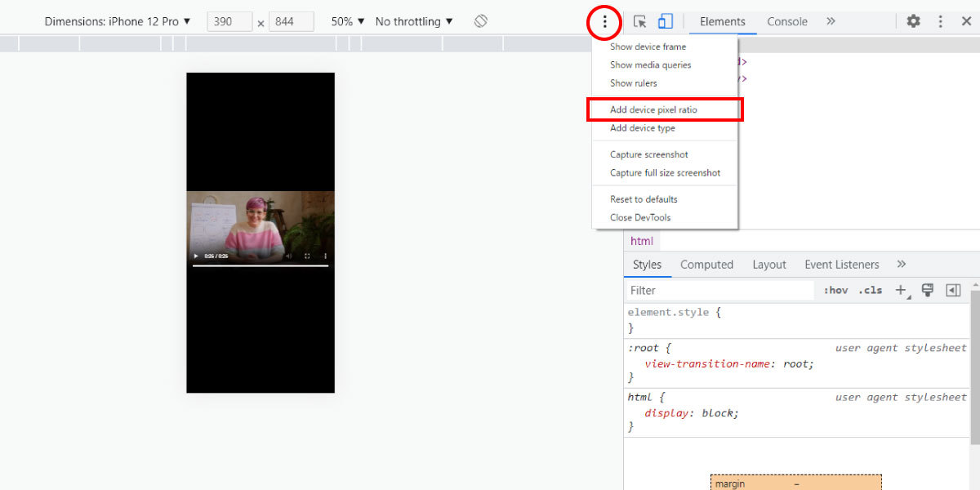Open the No throttling dropdown
Viewport: 980px width, 490px height.
414,21
